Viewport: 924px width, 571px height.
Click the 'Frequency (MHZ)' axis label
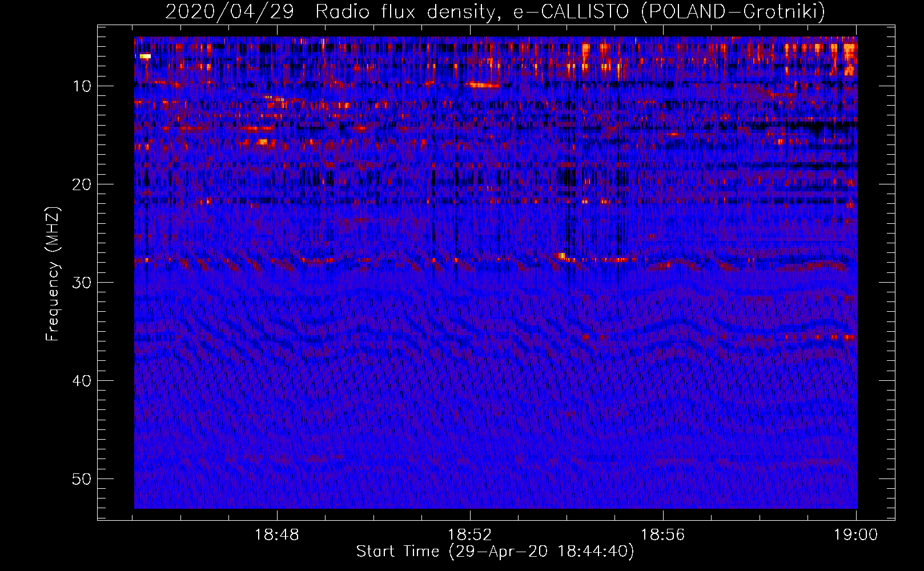[53, 274]
